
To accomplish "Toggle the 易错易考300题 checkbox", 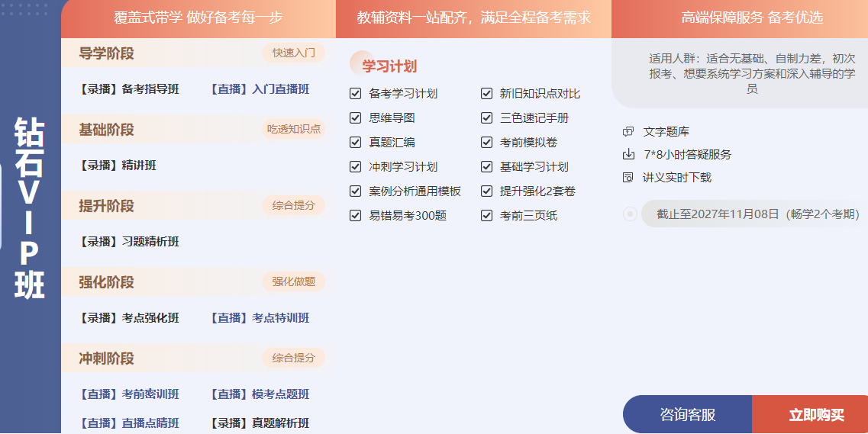I will pos(355,216).
